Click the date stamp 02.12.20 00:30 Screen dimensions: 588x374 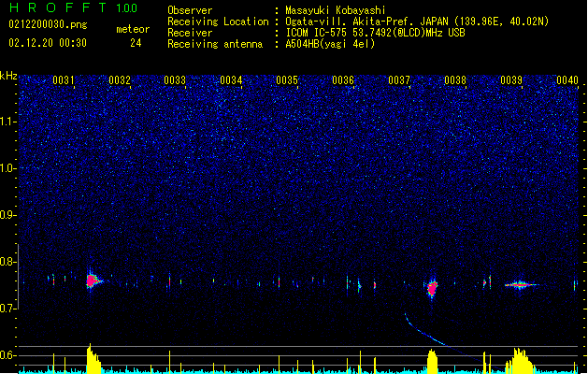tap(48, 43)
